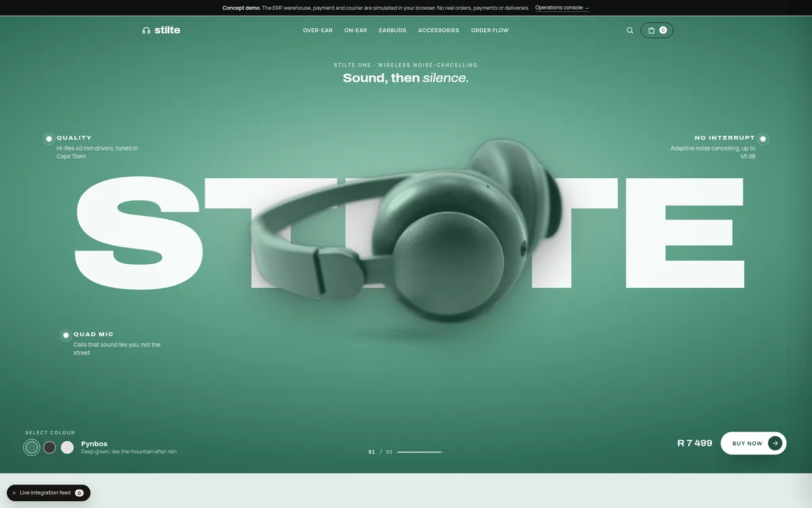Click 'Concept demo.' banner text

click(x=242, y=8)
